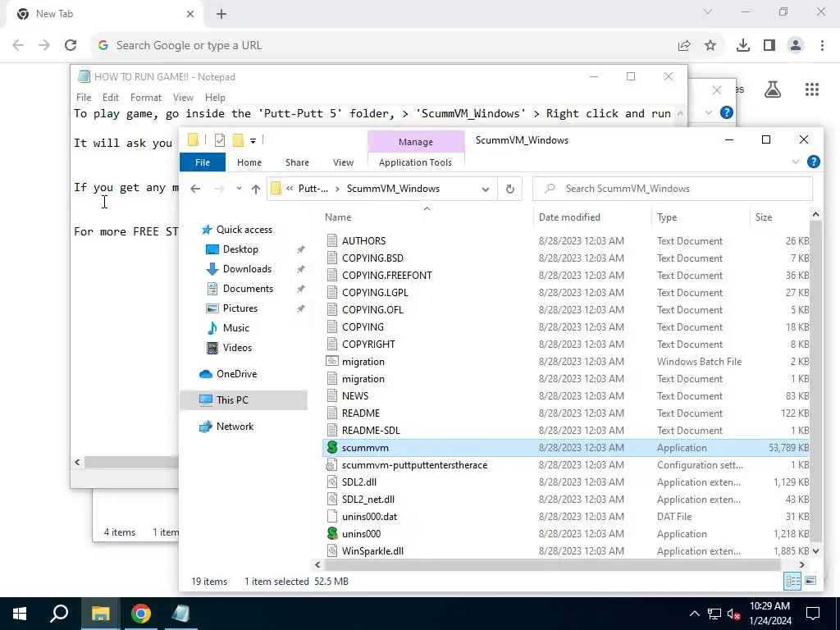Open Videos in navigation pane
The width and height of the screenshot is (840, 630).
pos(237,348)
